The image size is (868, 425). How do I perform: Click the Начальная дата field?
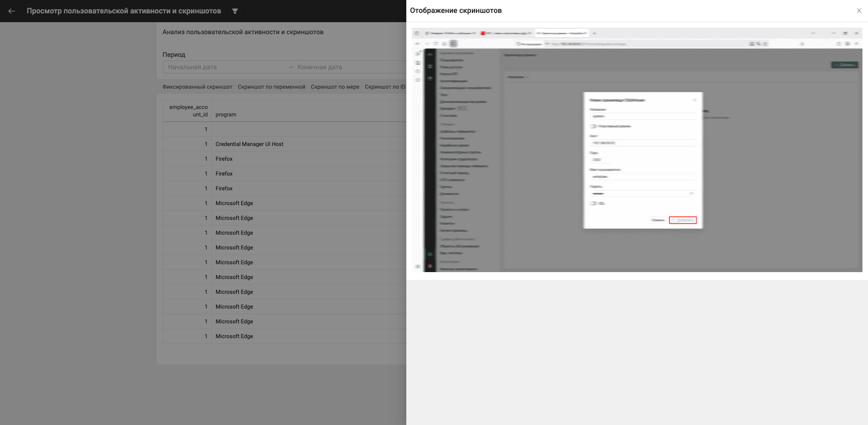[x=224, y=67]
